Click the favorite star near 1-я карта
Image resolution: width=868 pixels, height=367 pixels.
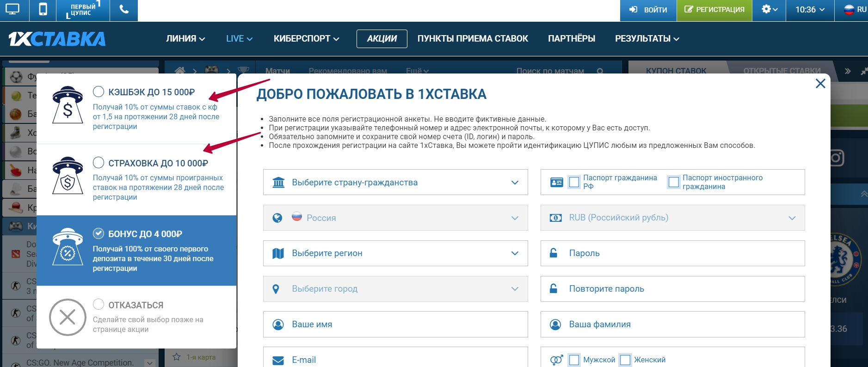point(176,357)
